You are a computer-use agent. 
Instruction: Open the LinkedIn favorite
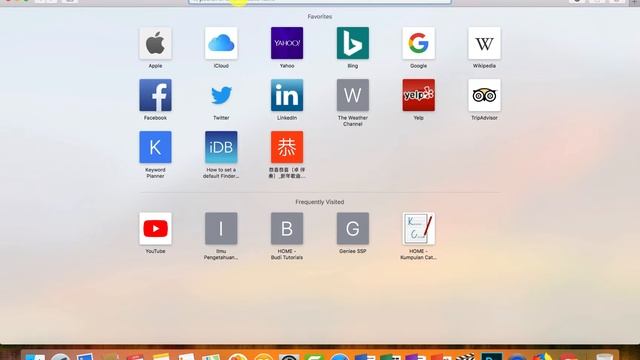click(287, 95)
